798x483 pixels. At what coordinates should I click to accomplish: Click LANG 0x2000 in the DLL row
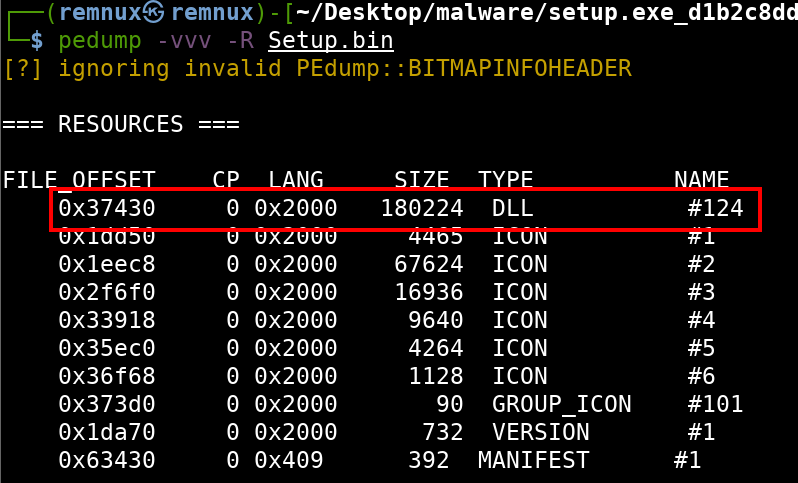pos(296,208)
